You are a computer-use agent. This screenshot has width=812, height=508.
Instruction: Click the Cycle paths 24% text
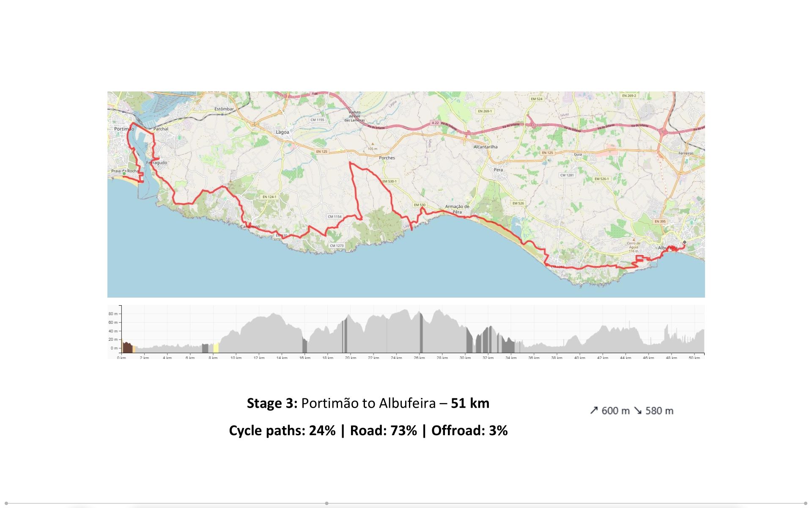point(282,431)
